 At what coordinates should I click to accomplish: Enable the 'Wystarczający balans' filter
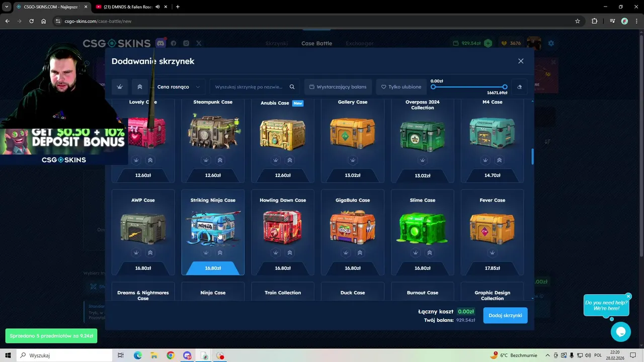coord(338,87)
